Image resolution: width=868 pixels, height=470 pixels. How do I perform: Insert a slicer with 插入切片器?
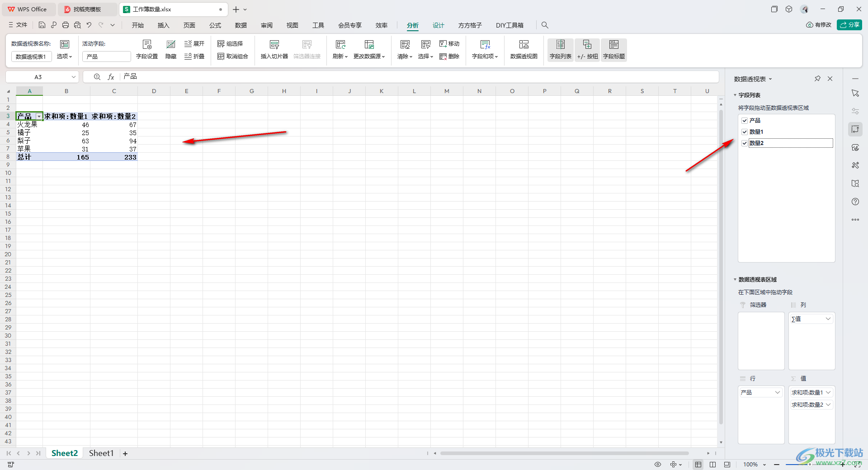pyautogui.click(x=274, y=49)
